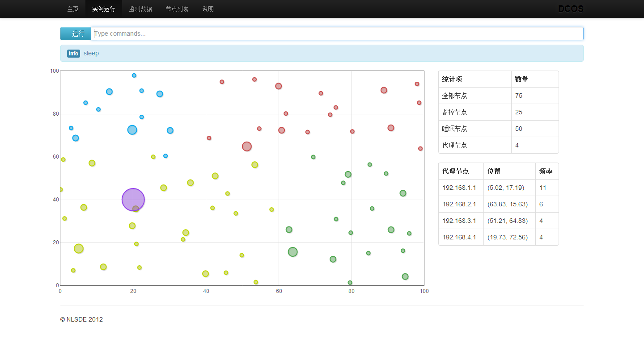Open the 节点列表 page
Image resolution: width=644 pixels, height=364 pixels.
point(177,9)
